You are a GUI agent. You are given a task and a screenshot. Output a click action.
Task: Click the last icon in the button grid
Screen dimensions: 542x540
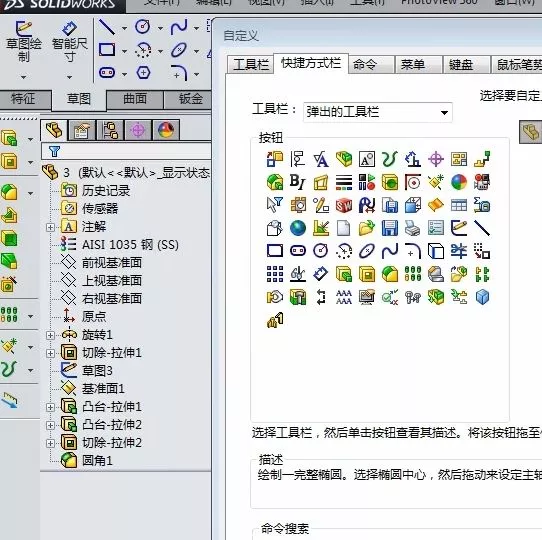click(275, 320)
